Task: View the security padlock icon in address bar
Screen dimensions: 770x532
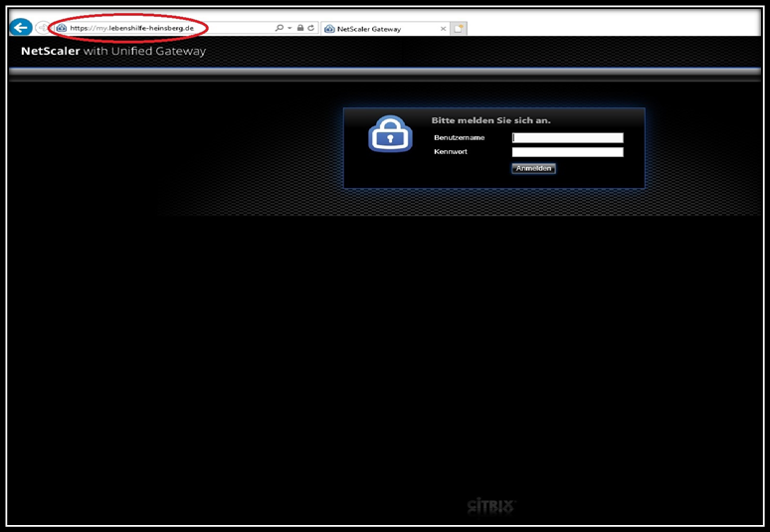Action: 300,28
